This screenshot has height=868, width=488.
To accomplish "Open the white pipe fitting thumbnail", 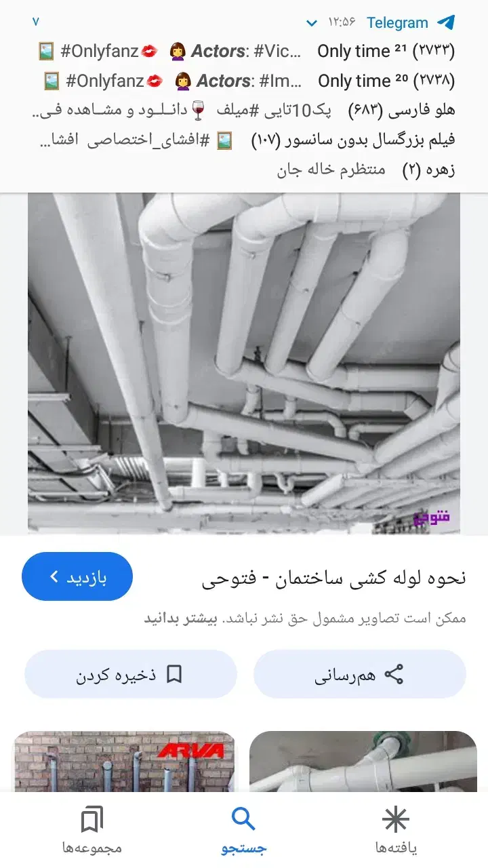I will [363, 762].
